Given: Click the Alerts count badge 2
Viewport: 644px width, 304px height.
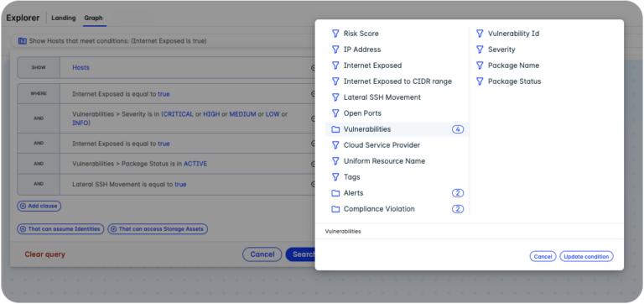Looking at the screenshot, I should [458, 193].
